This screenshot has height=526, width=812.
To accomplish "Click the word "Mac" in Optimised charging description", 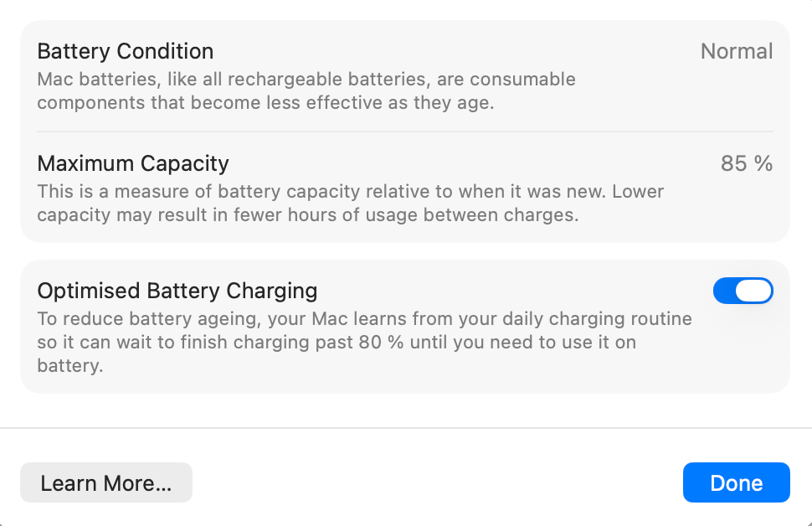I will point(484,319).
